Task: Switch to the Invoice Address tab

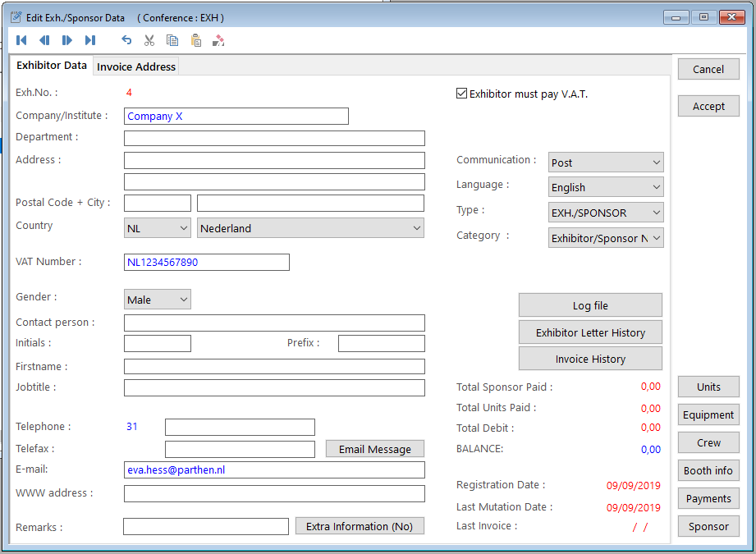Action: (136, 66)
